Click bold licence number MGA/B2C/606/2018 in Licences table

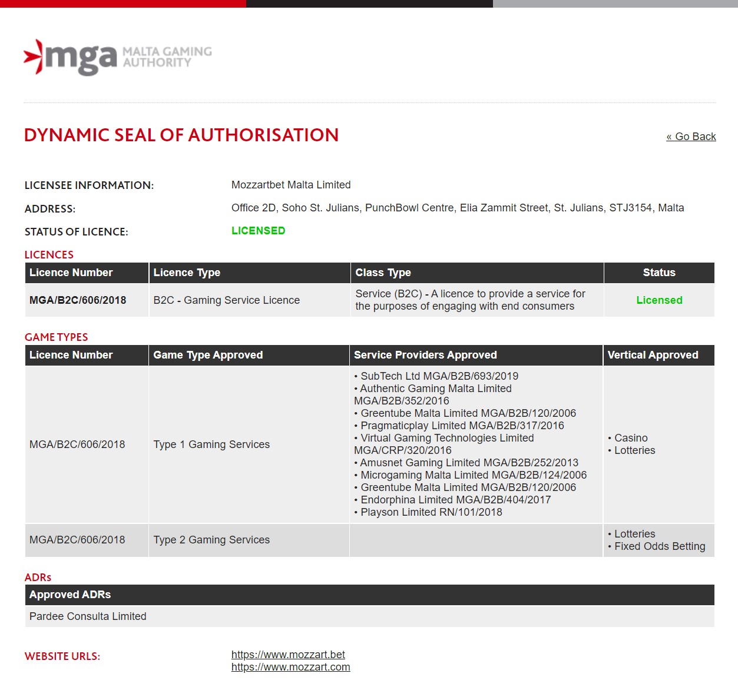[x=78, y=300]
